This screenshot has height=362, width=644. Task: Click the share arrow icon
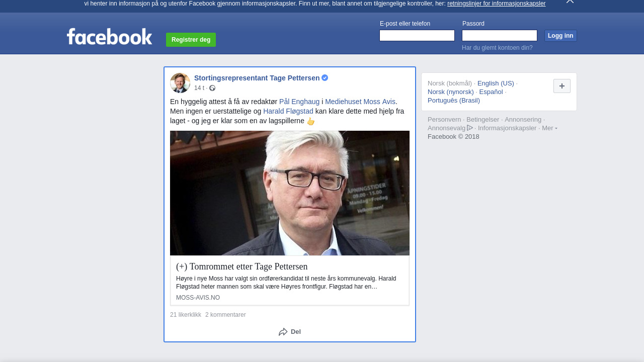pyautogui.click(x=283, y=332)
